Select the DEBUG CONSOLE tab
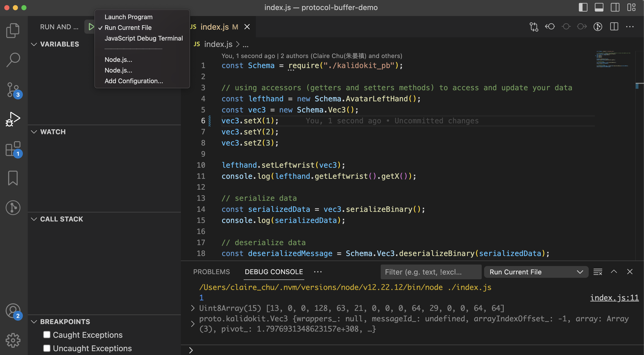This screenshot has height=355, width=644. (274, 272)
